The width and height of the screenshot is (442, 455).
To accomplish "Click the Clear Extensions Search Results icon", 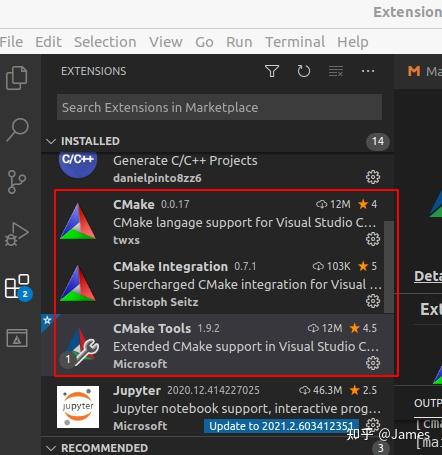I will [336, 71].
